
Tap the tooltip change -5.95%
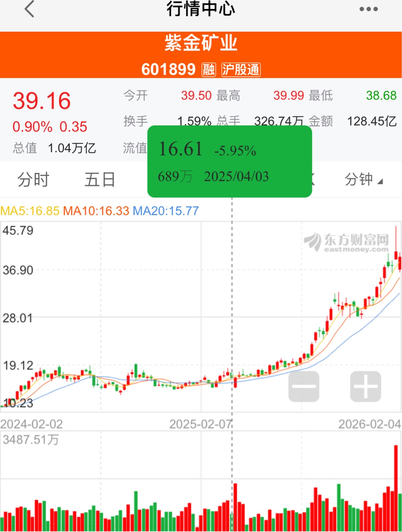[x=235, y=151]
